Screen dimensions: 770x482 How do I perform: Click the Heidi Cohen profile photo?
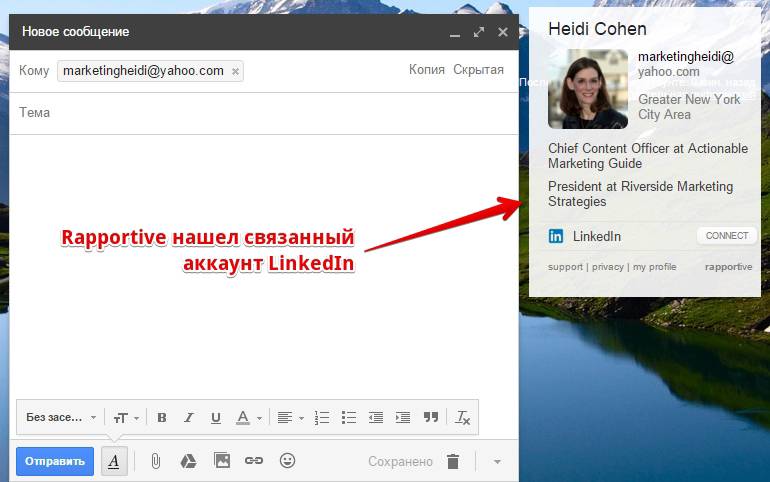point(588,89)
